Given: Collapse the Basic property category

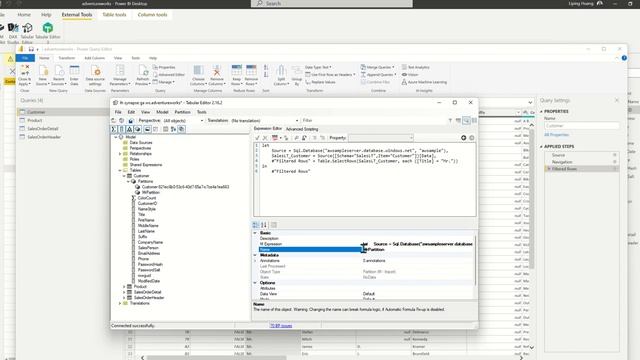Looking at the screenshot, I should coord(256,233).
